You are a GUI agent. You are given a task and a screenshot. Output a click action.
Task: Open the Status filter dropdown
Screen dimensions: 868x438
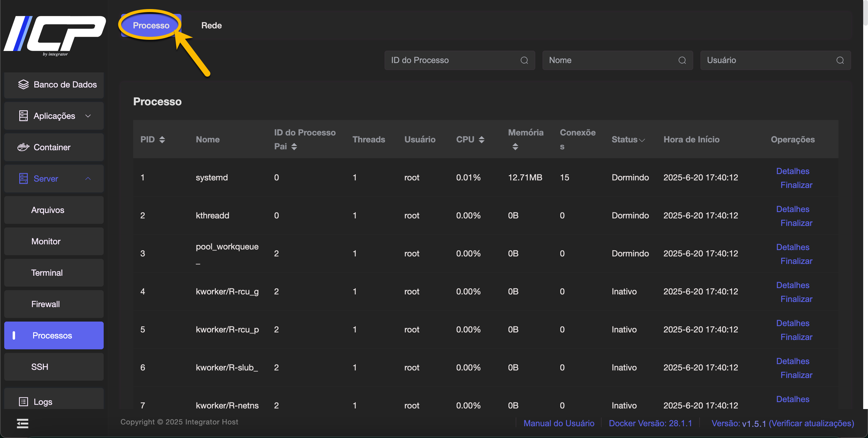click(x=642, y=140)
